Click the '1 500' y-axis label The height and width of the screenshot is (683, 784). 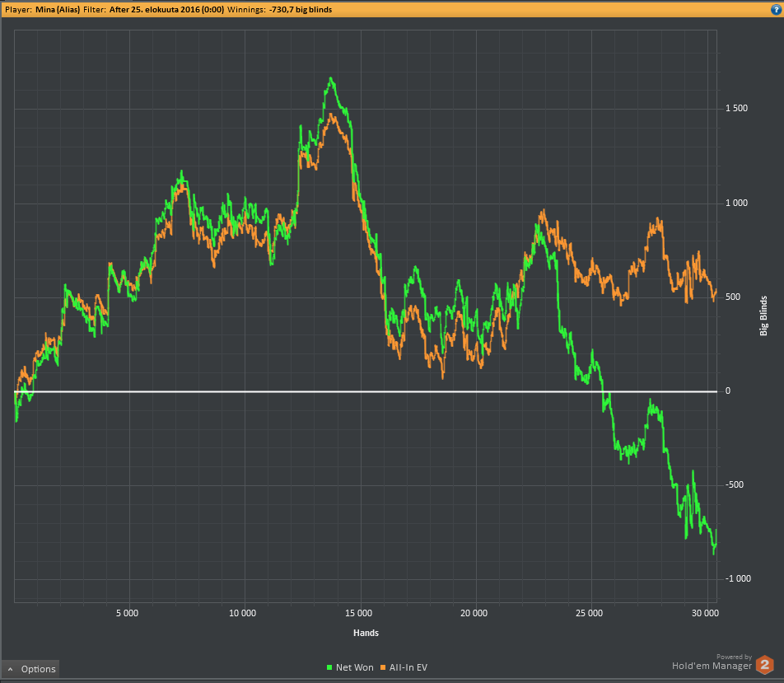[x=736, y=109]
